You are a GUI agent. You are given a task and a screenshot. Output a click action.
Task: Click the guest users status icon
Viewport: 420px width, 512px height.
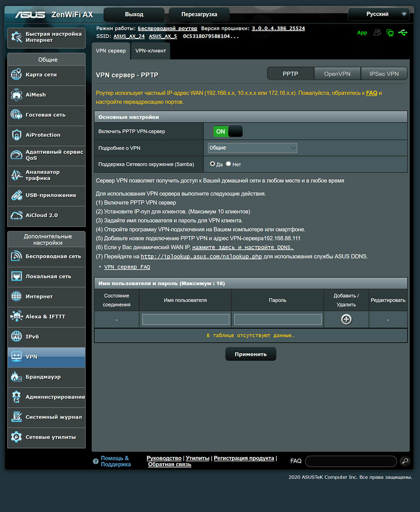click(378, 32)
